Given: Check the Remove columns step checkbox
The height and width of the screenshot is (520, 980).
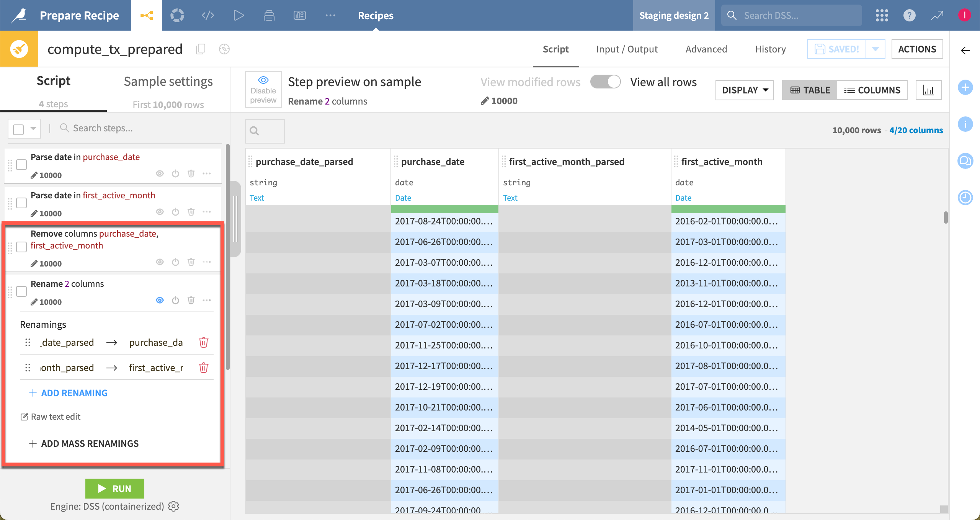Looking at the screenshot, I should tap(21, 247).
